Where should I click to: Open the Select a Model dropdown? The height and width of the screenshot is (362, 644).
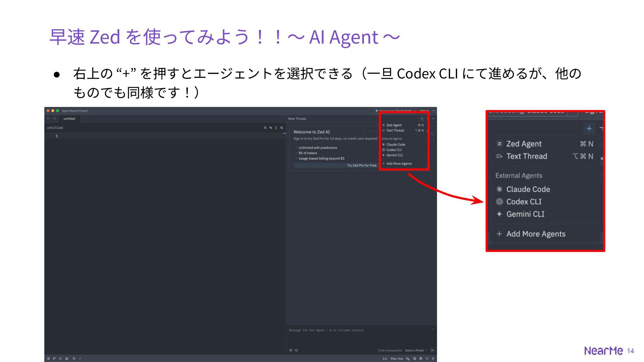[416, 350]
